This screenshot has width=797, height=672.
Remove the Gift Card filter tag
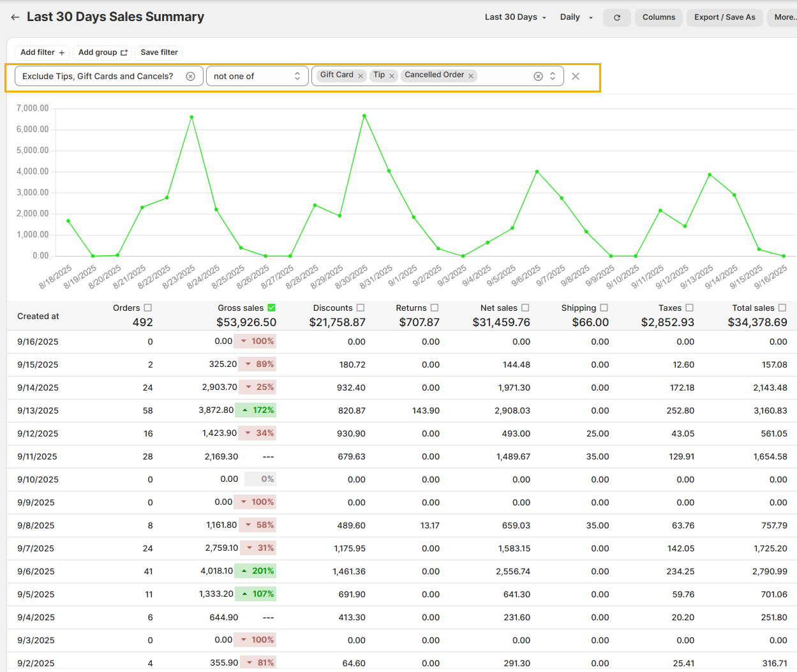(361, 76)
